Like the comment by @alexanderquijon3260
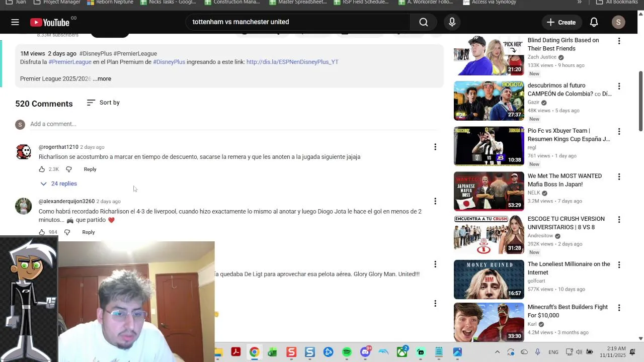 click(x=42, y=232)
